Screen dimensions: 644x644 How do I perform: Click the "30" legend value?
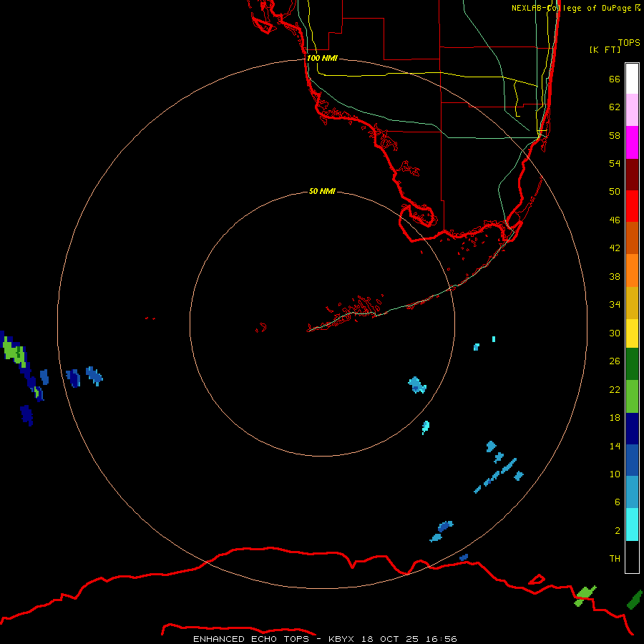click(x=615, y=333)
